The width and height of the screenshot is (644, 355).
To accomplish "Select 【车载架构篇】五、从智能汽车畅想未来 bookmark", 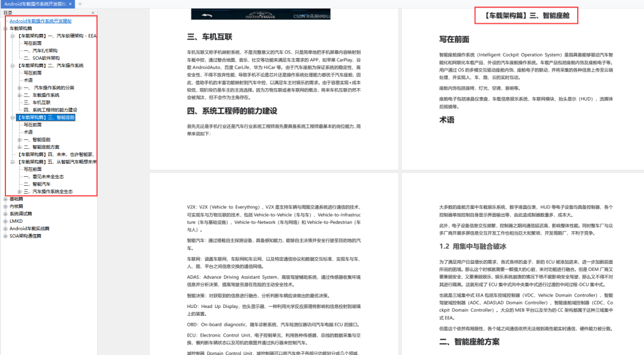I will click(57, 161).
